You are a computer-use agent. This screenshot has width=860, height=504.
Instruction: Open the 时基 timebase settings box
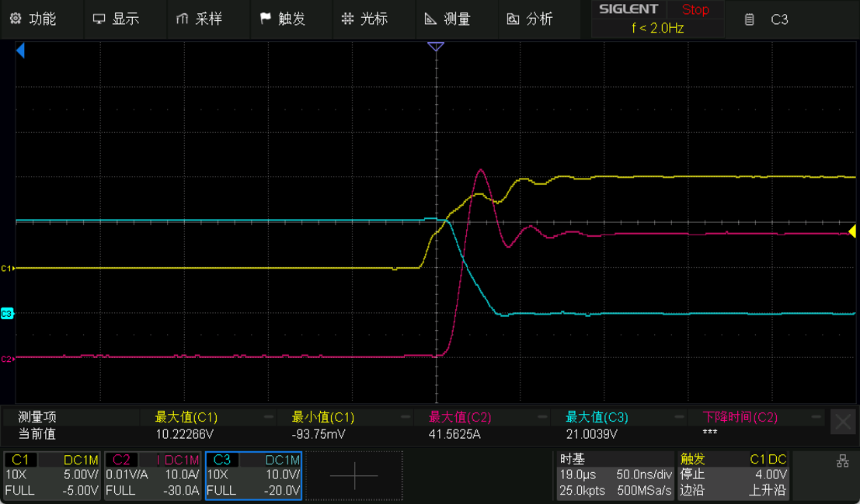(x=615, y=475)
